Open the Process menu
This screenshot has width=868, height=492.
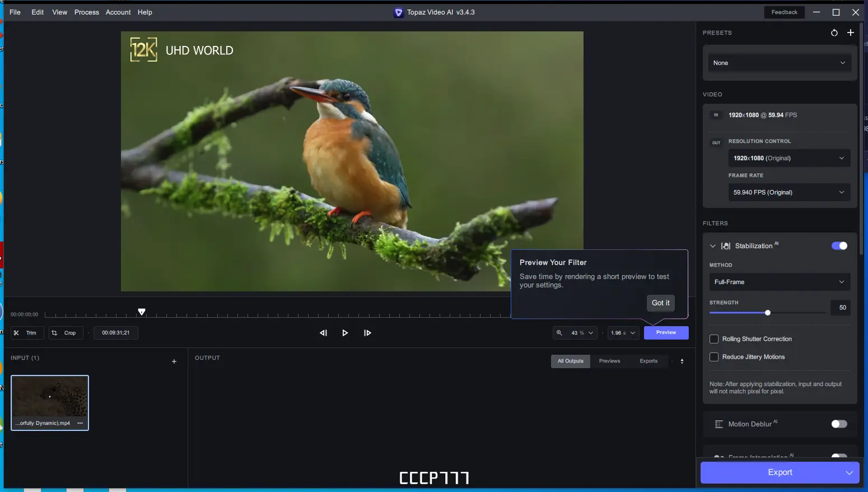[x=87, y=12]
